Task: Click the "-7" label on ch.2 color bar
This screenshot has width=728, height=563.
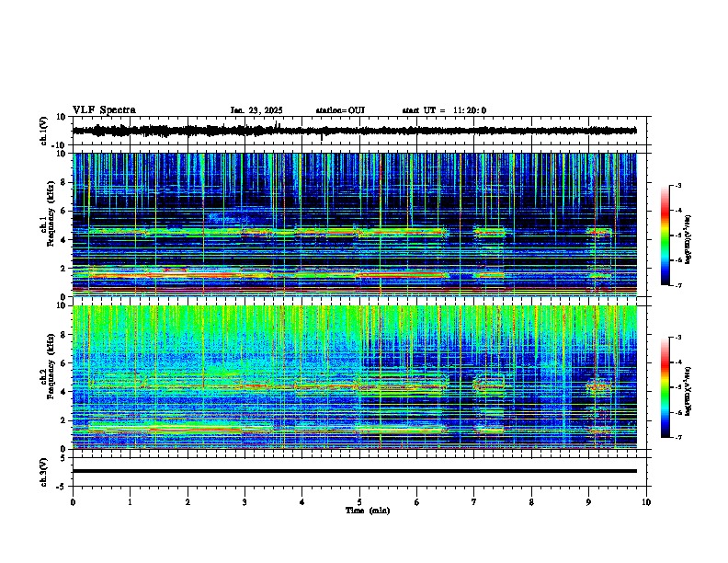Action: 677,437
